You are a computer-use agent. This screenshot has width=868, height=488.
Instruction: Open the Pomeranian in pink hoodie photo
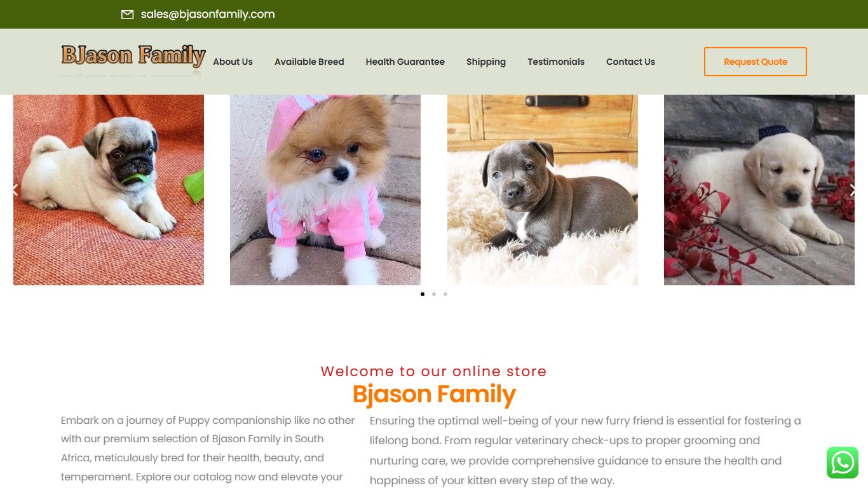[x=325, y=190]
